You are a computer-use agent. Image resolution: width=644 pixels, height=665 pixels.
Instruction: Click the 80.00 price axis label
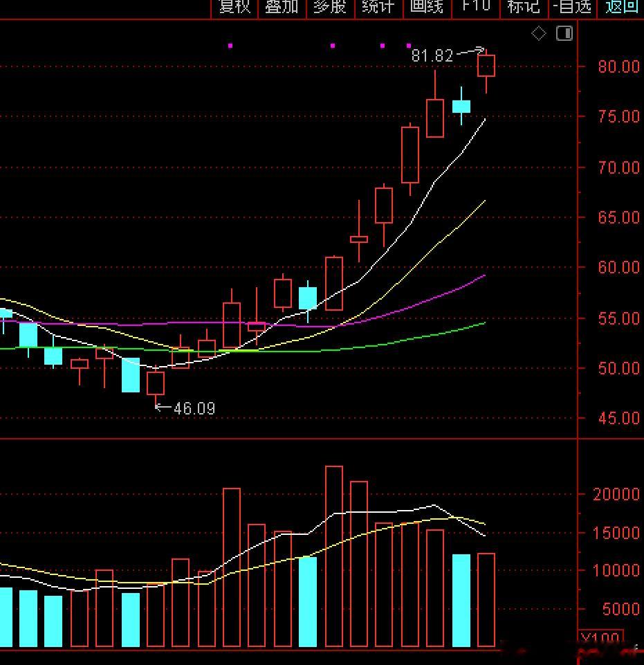618,66
